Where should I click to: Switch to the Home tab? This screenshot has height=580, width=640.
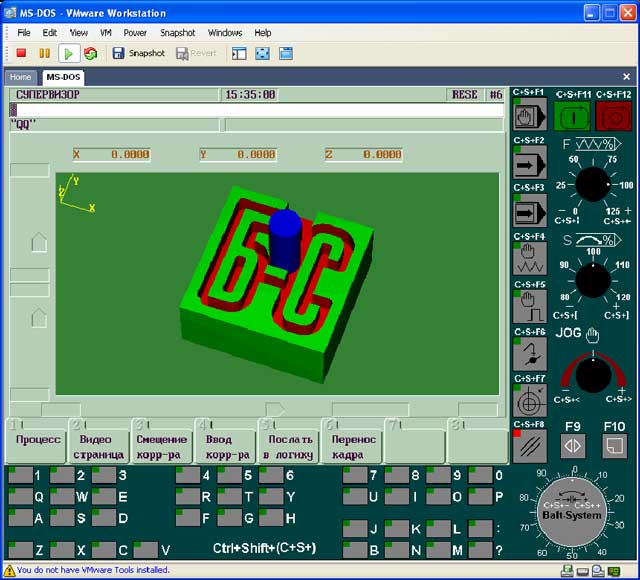tap(21, 77)
